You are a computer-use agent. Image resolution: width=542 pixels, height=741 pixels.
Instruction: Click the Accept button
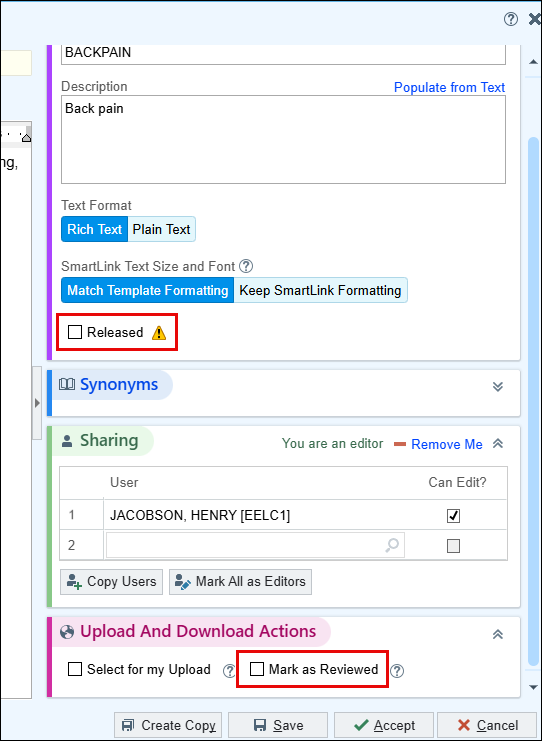coord(384,725)
